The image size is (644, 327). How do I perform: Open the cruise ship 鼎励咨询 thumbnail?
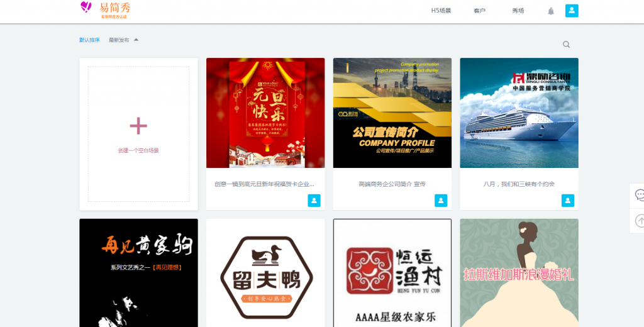(519, 113)
